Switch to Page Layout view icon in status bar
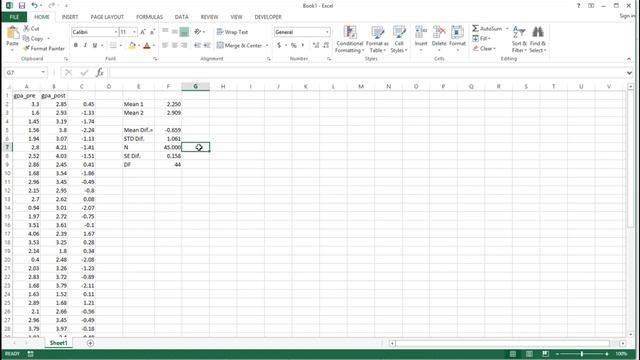 [x=529, y=353]
